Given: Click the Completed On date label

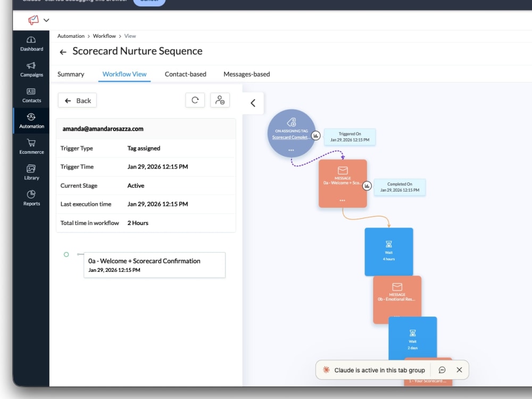Looking at the screenshot, I should tap(400, 187).
